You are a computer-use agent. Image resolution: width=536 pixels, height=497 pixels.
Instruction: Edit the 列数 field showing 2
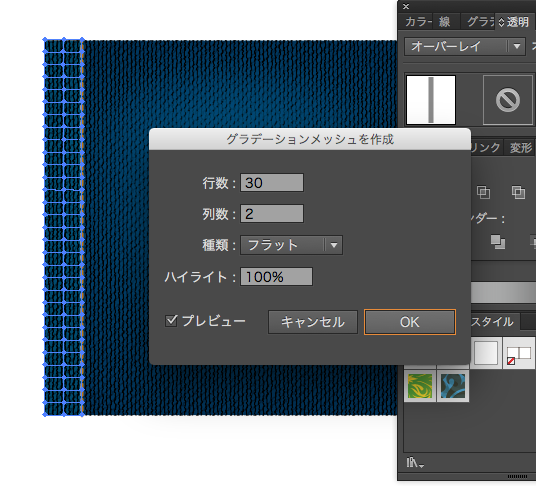tap(272, 214)
